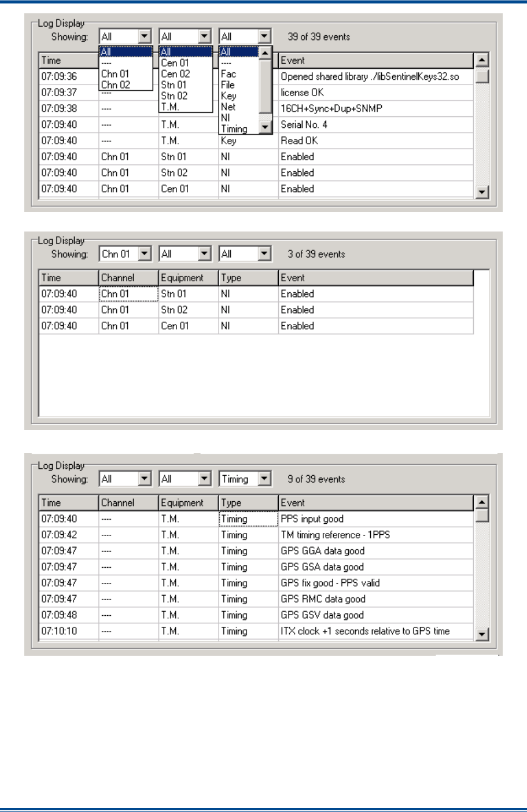The width and height of the screenshot is (527, 812).
Task: Select 'PPS input good' event row
Action: [x=257, y=519]
